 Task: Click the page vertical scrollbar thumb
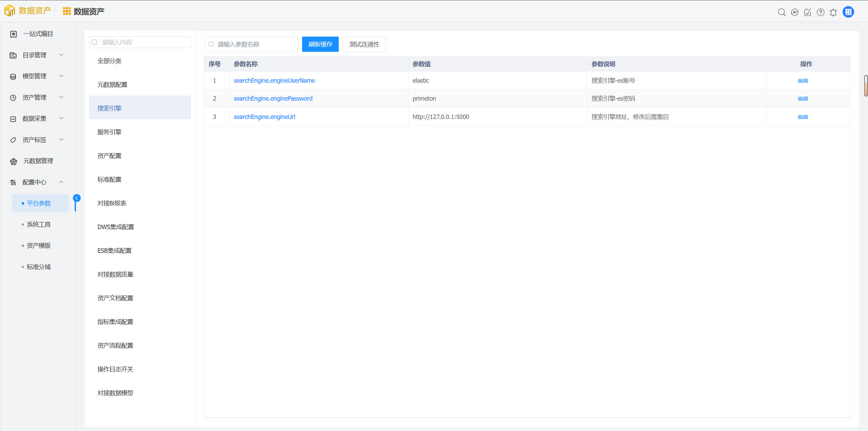click(x=866, y=86)
